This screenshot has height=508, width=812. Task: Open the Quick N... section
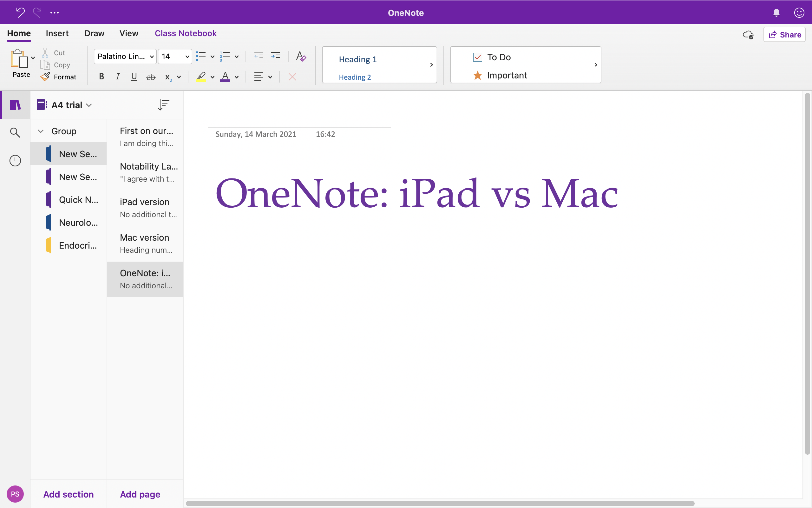click(69, 200)
